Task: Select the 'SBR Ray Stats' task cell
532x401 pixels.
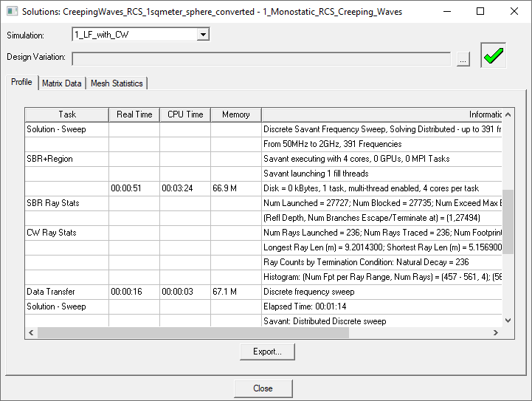Action: coord(67,203)
